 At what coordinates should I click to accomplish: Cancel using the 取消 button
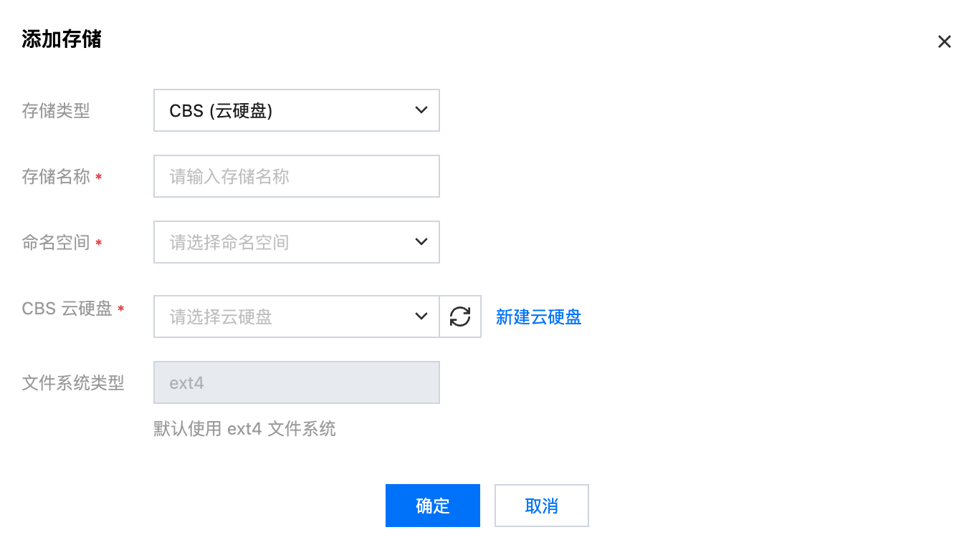click(x=541, y=506)
